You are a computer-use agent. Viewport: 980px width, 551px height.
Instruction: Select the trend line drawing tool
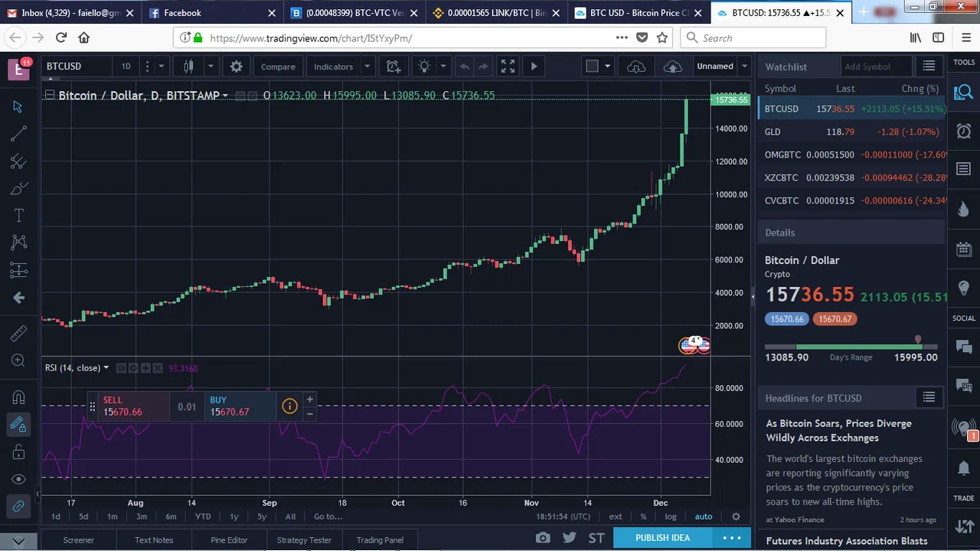coord(18,134)
